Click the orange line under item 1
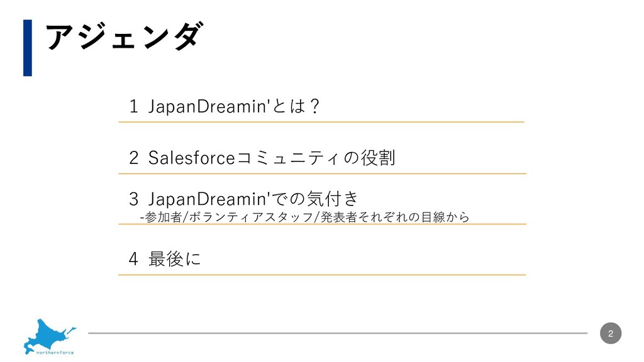 coord(321,122)
